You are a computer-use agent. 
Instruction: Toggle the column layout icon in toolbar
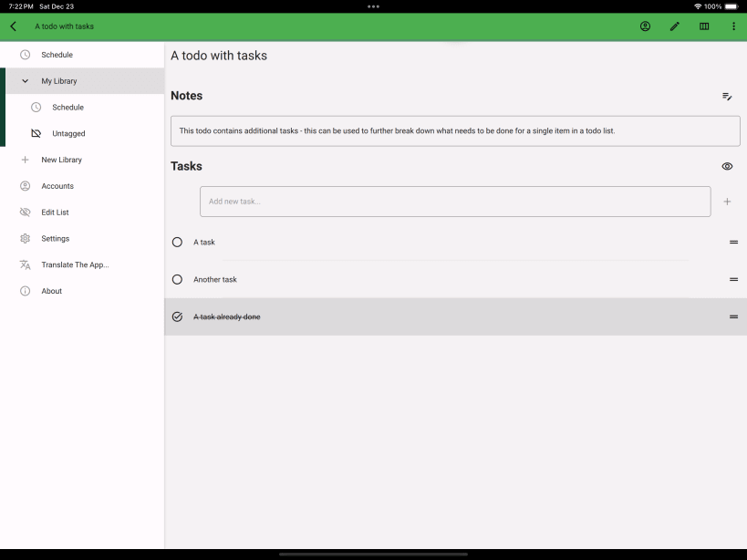[x=704, y=26]
